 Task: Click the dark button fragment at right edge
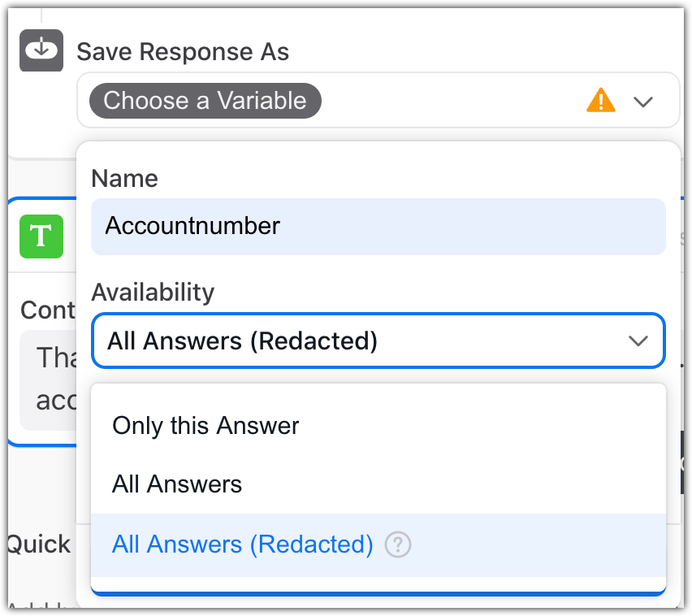681,463
